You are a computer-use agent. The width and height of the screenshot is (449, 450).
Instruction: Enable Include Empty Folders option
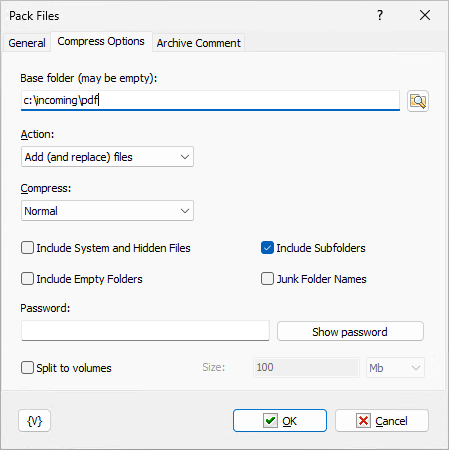[x=27, y=279]
